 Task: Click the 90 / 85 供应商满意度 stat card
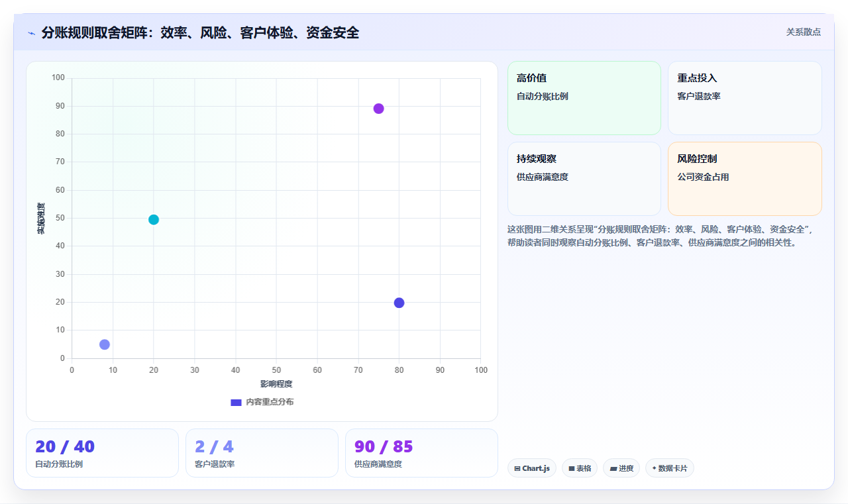[x=421, y=453]
